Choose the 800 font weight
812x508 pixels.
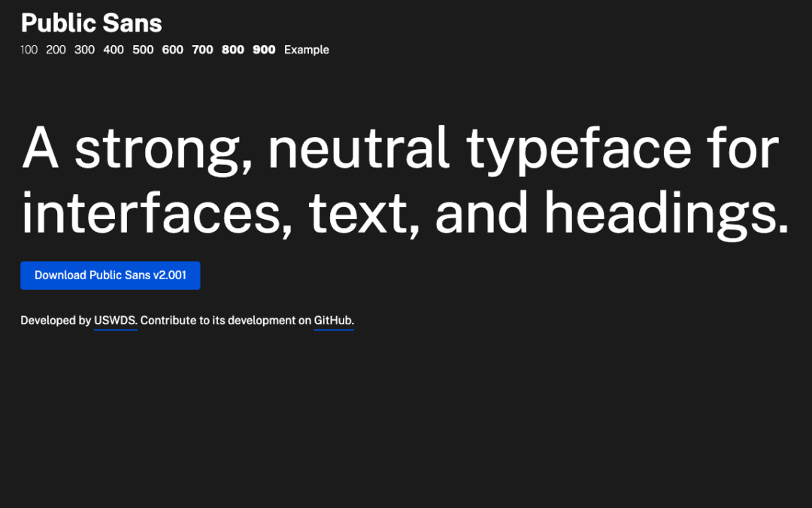233,50
